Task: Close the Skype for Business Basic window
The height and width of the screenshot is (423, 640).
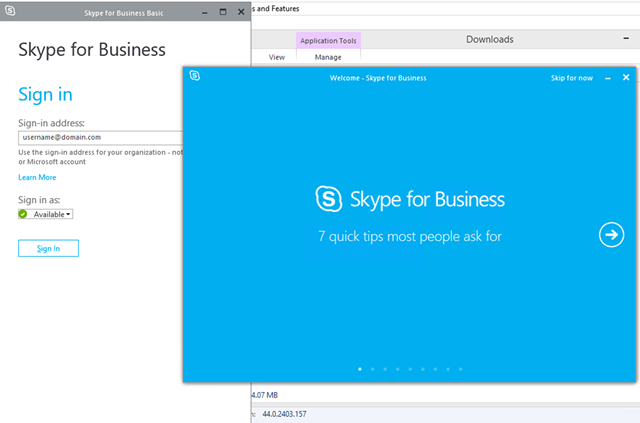Action: tap(241, 12)
